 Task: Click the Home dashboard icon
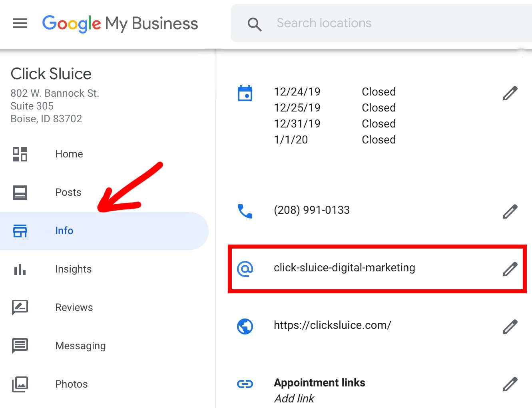[x=20, y=154]
